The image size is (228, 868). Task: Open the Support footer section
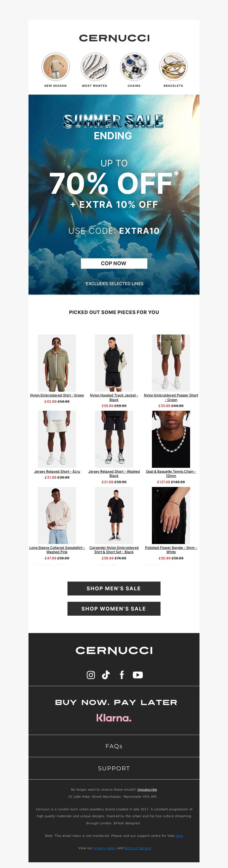point(114,768)
